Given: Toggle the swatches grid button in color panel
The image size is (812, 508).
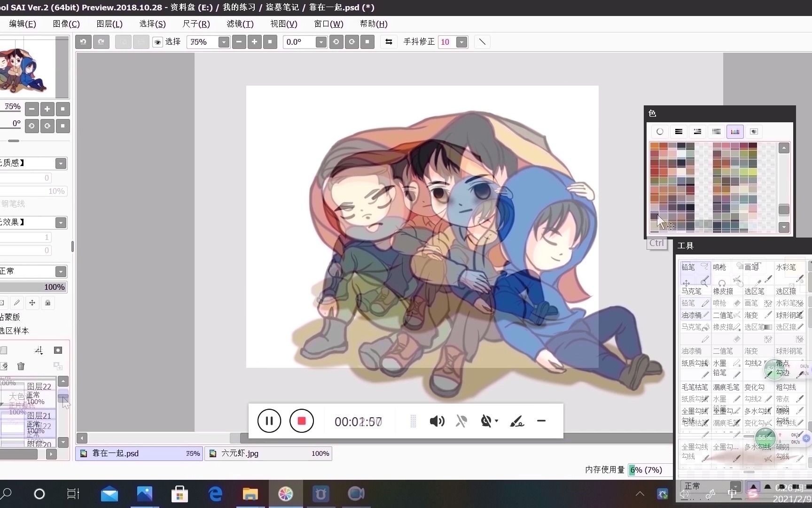Looking at the screenshot, I should [735, 132].
